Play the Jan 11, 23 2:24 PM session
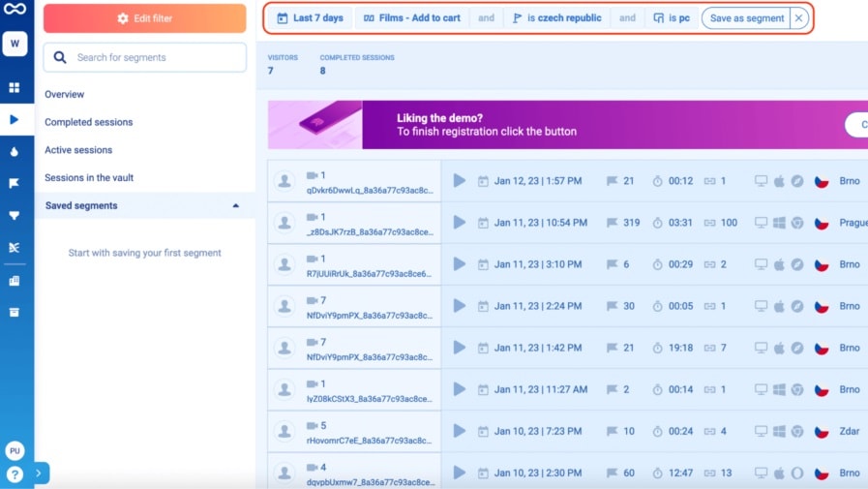 (460, 306)
